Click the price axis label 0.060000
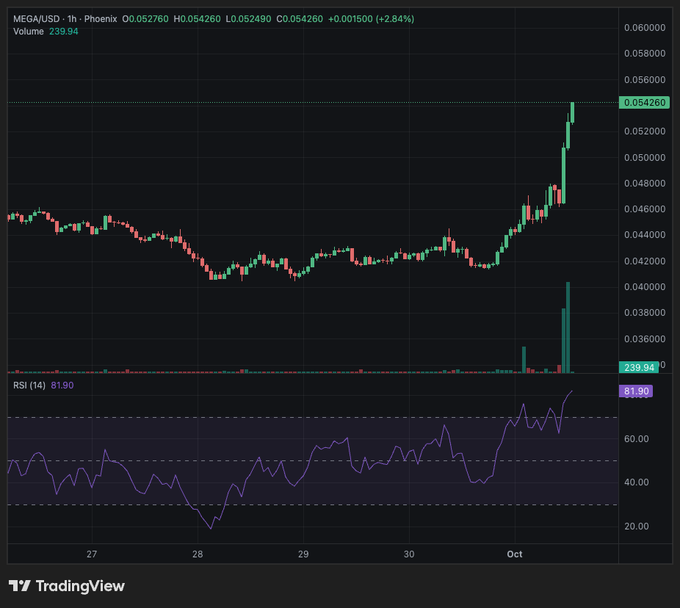The height and width of the screenshot is (608, 680). 644,28
